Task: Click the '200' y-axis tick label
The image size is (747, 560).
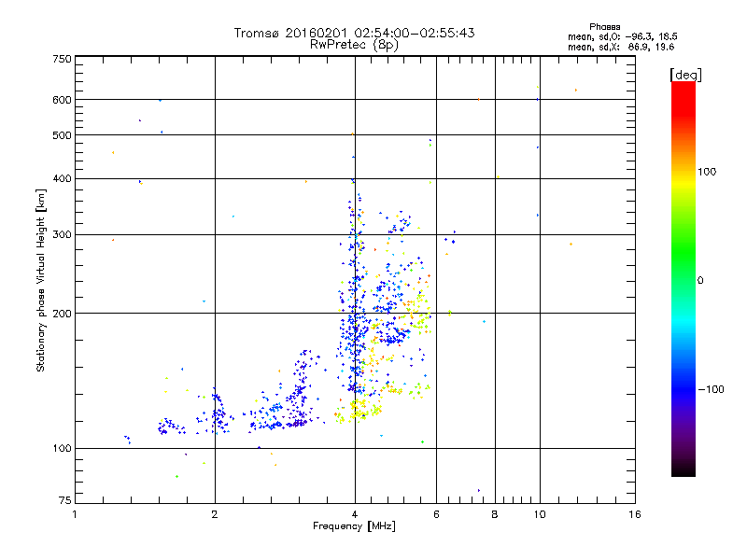Action: 62,314
